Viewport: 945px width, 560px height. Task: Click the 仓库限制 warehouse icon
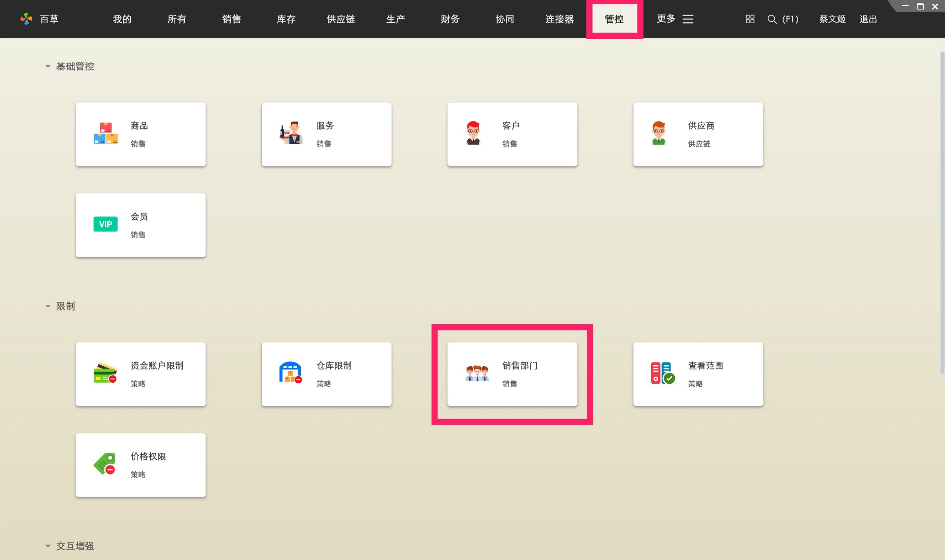[291, 373]
